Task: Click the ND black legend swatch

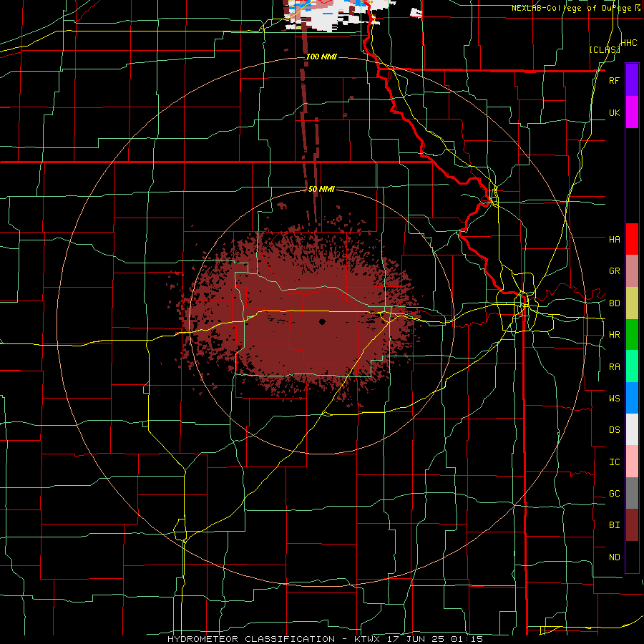Action: pyautogui.click(x=632, y=557)
